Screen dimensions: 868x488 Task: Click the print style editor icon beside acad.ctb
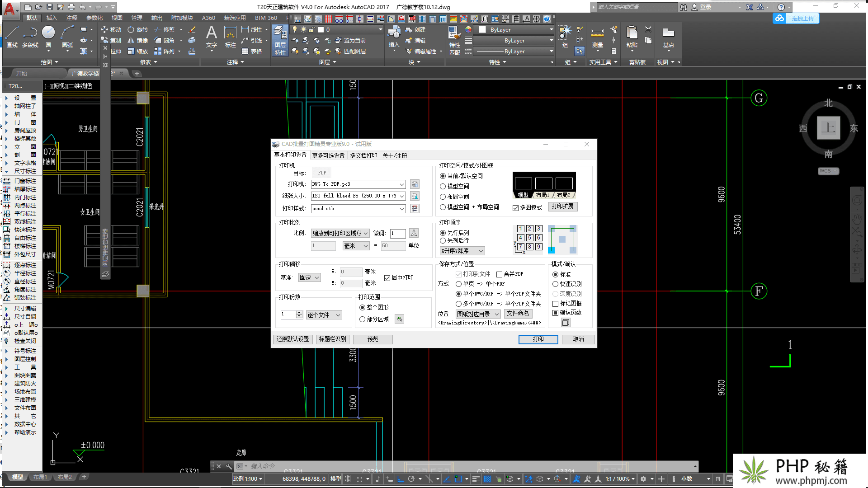click(x=415, y=208)
